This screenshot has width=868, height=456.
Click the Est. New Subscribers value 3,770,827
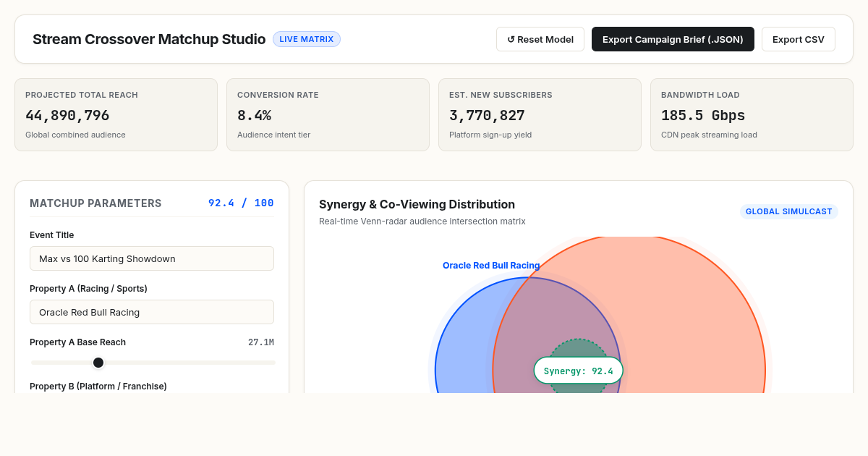click(487, 116)
